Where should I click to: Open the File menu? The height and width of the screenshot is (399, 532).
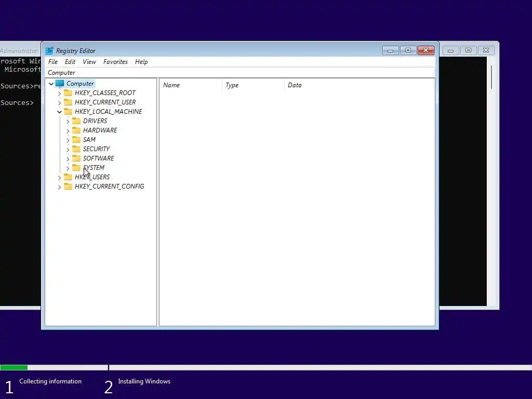tap(53, 62)
